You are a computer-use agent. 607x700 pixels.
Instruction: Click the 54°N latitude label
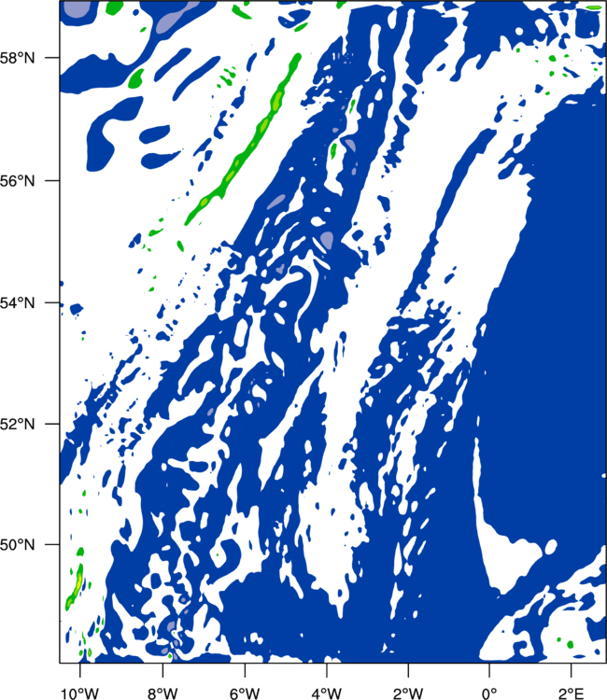click(x=17, y=303)
